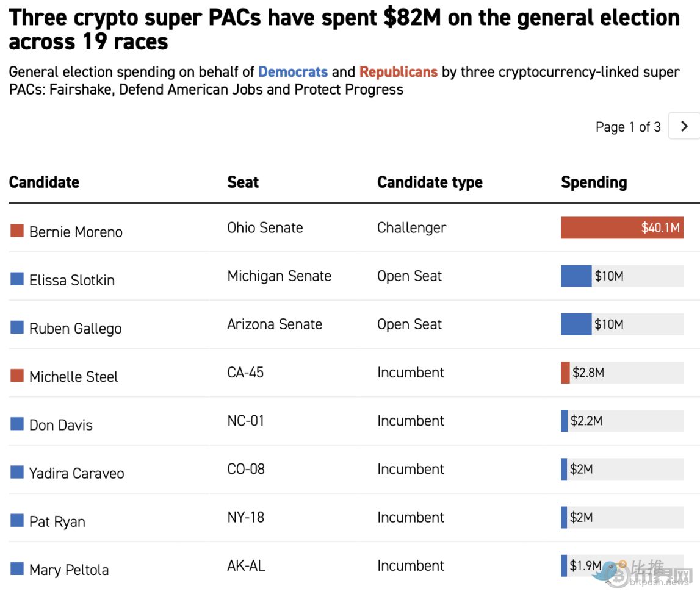Select the Yadira Caraveo candidate name
The width and height of the screenshot is (700, 597).
click(x=76, y=473)
